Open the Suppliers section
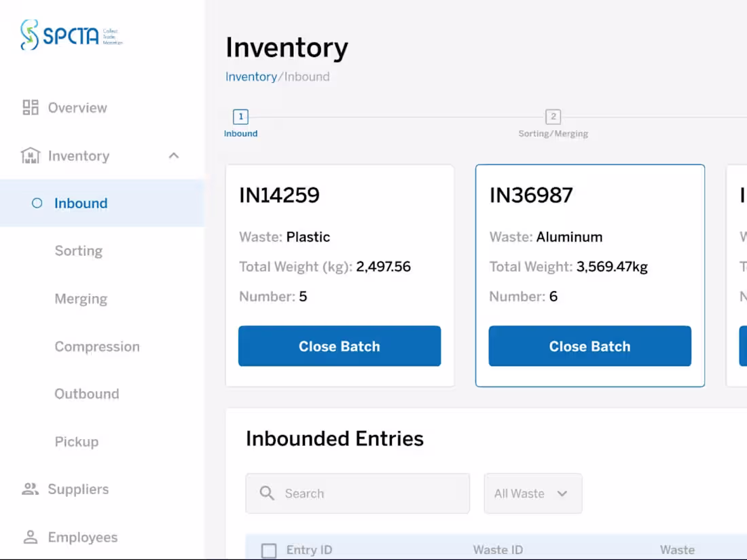The height and width of the screenshot is (560, 747). tap(78, 489)
